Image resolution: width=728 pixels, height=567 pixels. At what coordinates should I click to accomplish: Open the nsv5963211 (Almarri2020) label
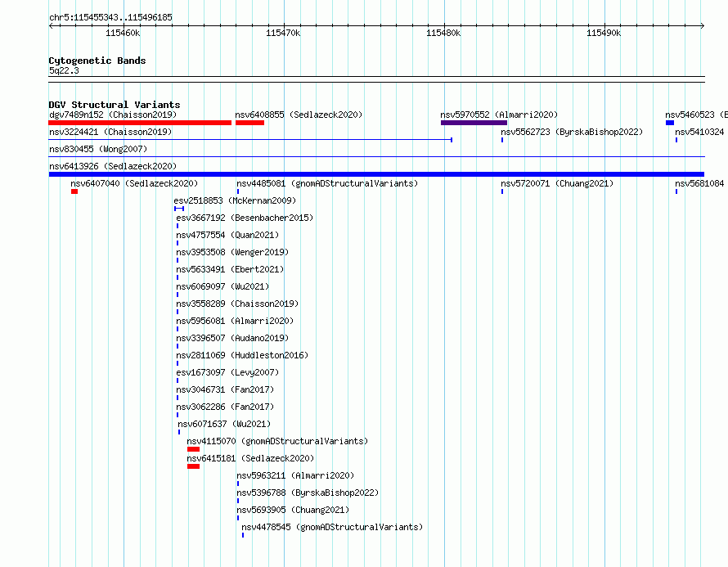coord(295,475)
